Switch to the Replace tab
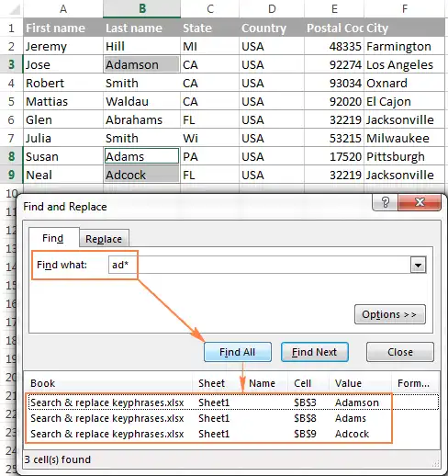 pos(104,239)
